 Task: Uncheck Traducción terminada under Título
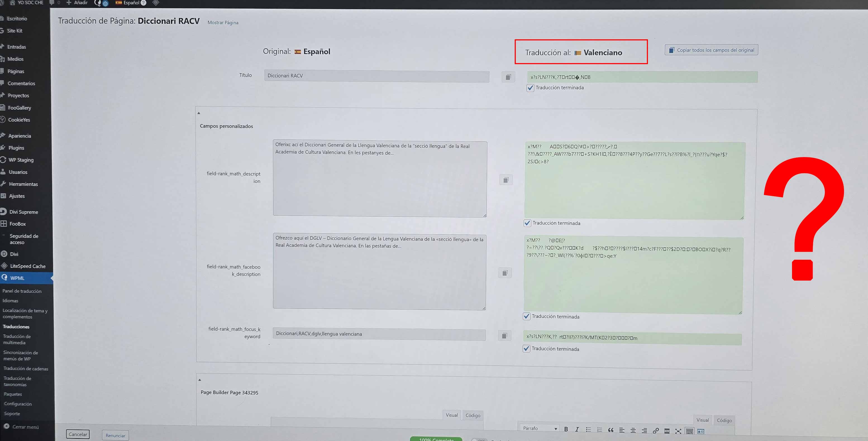[x=530, y=88]
